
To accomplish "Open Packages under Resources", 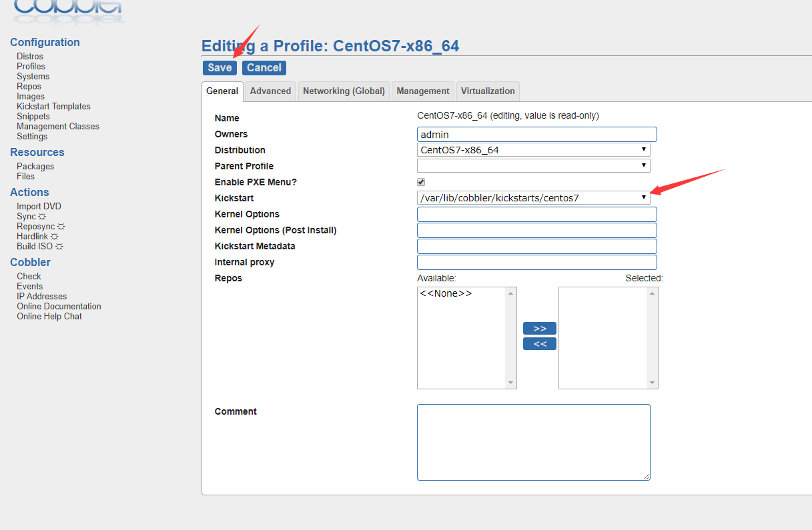I will (x=35, y=167).
